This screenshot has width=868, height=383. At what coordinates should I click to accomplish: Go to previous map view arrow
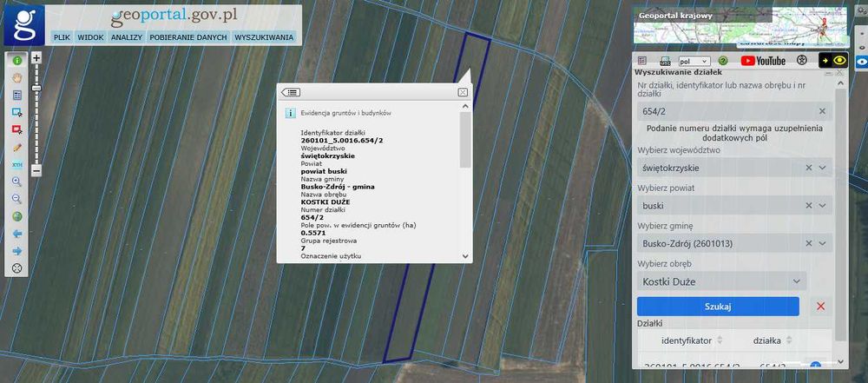point(17,234)
